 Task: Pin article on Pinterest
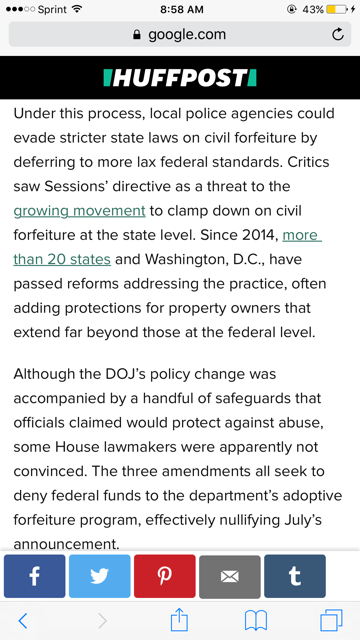(x=164, y=576)
